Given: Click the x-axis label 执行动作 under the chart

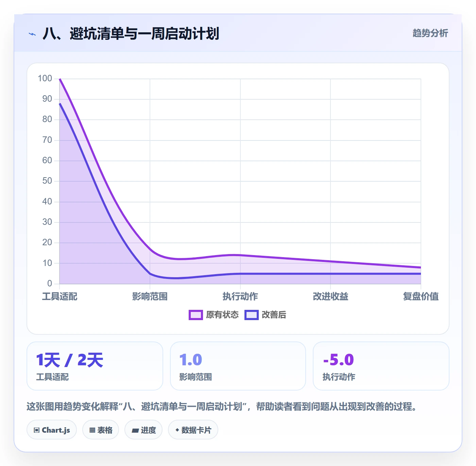Looking at the screenshot, I should [x=240, y=296].
